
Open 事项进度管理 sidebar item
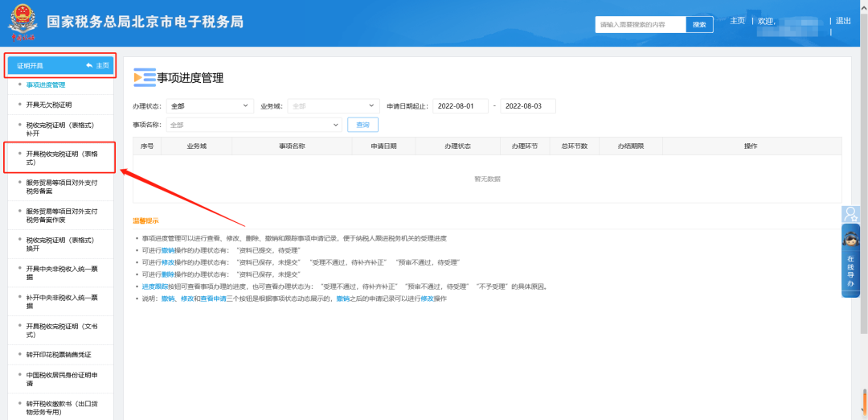click(x=46, y=84)
